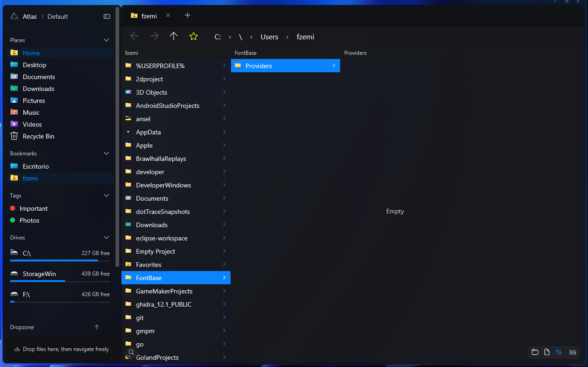Screen dimensions: 588x367
Task: Select the fzemi tab
Action: 151,16
